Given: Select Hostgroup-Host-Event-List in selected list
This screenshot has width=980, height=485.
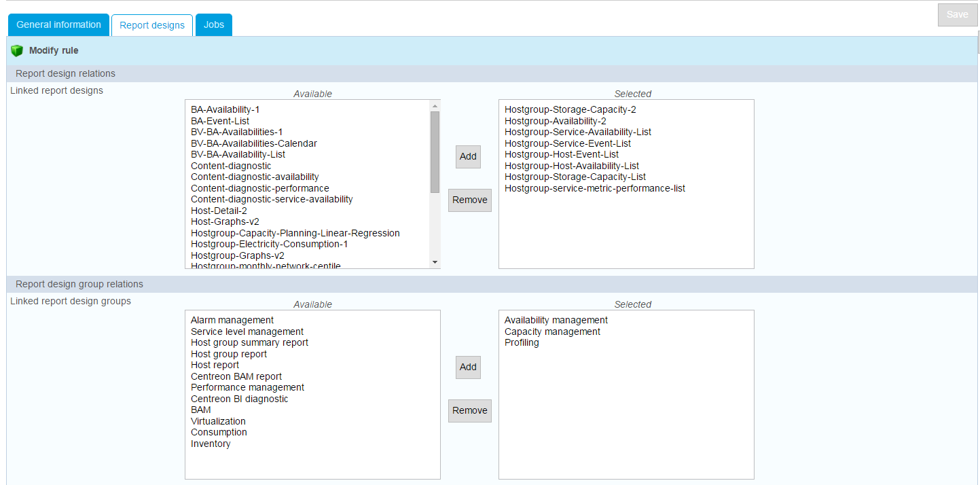Looking at the screenshot, I should pos(561,154).
